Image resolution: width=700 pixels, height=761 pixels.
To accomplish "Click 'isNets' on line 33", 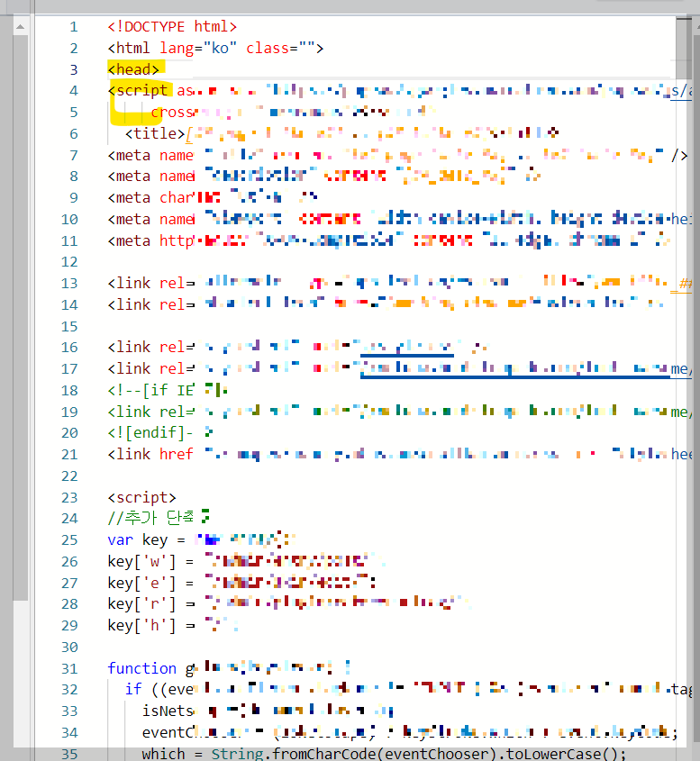I will point(168,711).
